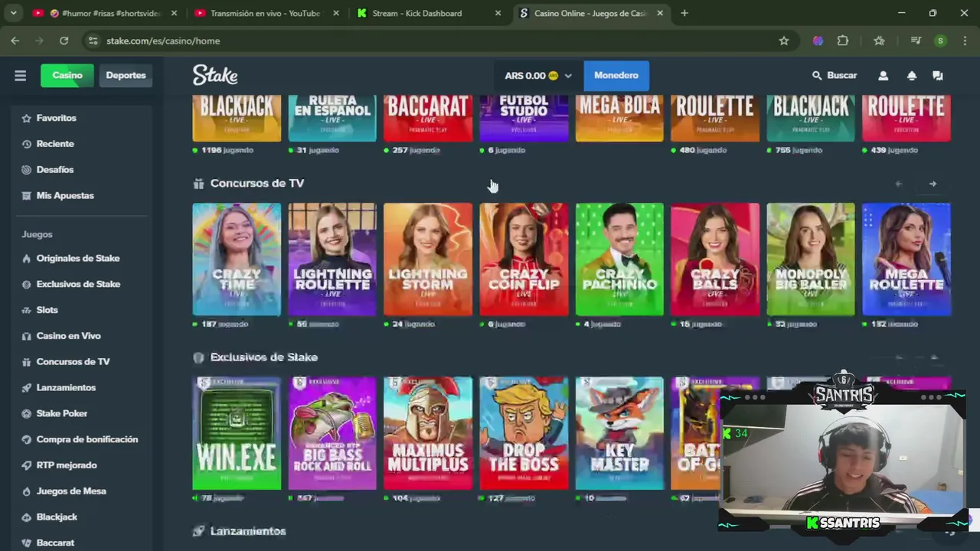This screenshot has width=980, height=551.
Task: Open Concursos de TV in sidebar
Action: (x=73, y=362)
